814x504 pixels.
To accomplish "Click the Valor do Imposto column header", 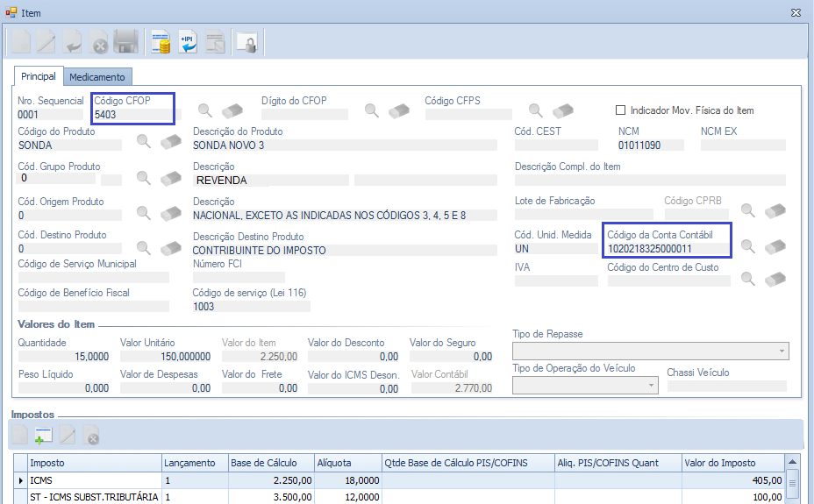I will (733, 463).
